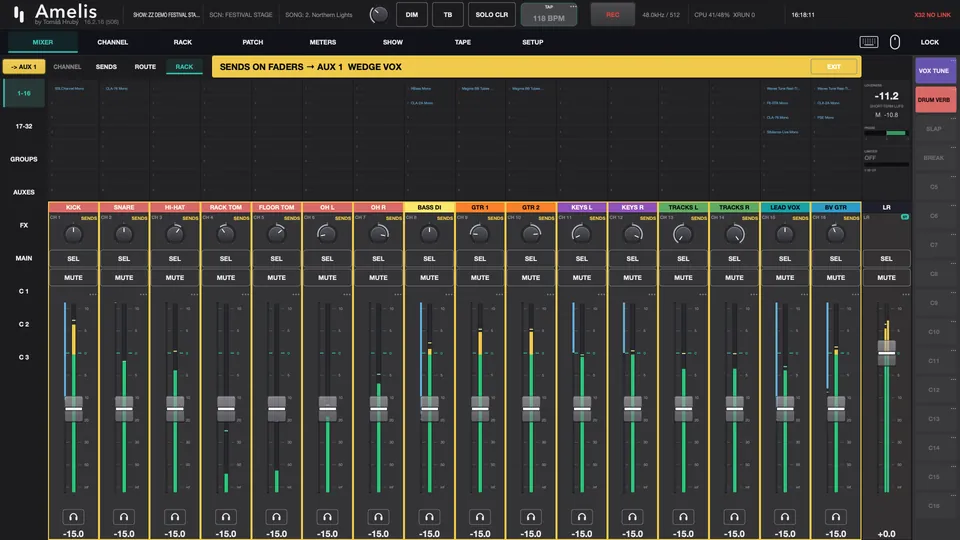
Task: Solo the HI-HAT channel headphone icon
Action: 175,517
